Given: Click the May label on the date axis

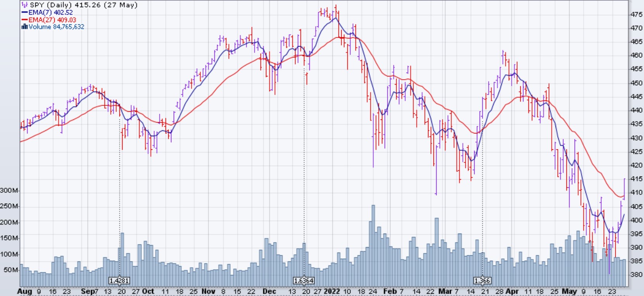Looking at the screenshot, I should (569, 291).
